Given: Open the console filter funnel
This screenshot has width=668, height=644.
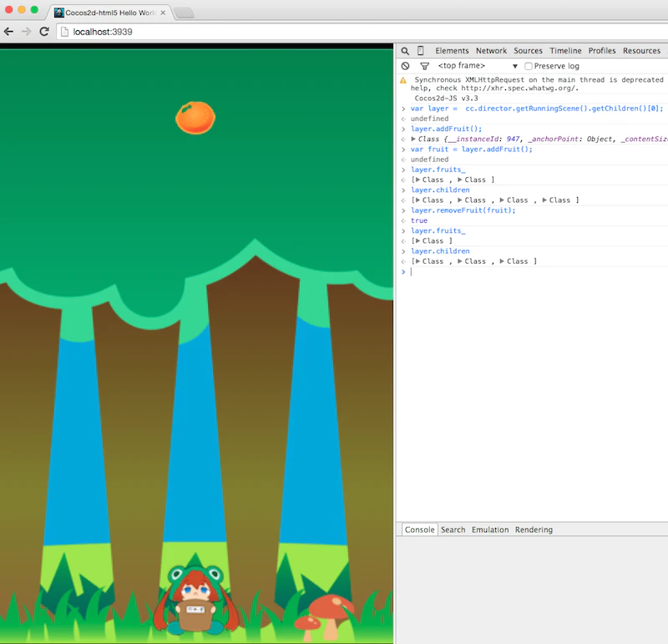Looking at the screenshot, I should (x=424, y=66).
